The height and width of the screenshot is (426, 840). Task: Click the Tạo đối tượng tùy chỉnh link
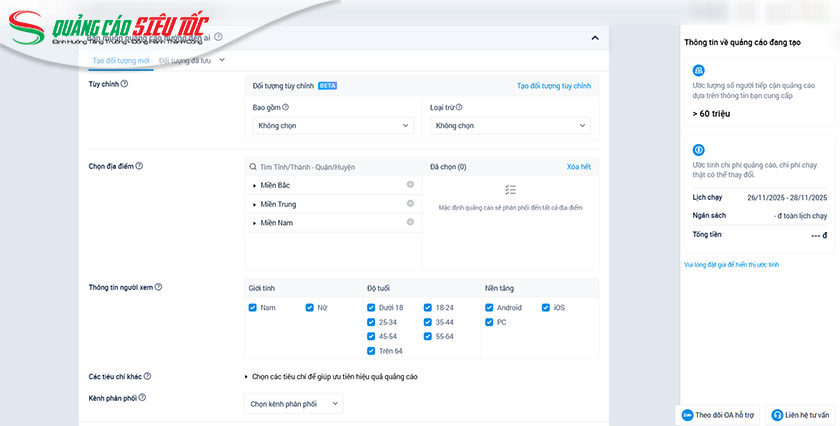(553, 86)
